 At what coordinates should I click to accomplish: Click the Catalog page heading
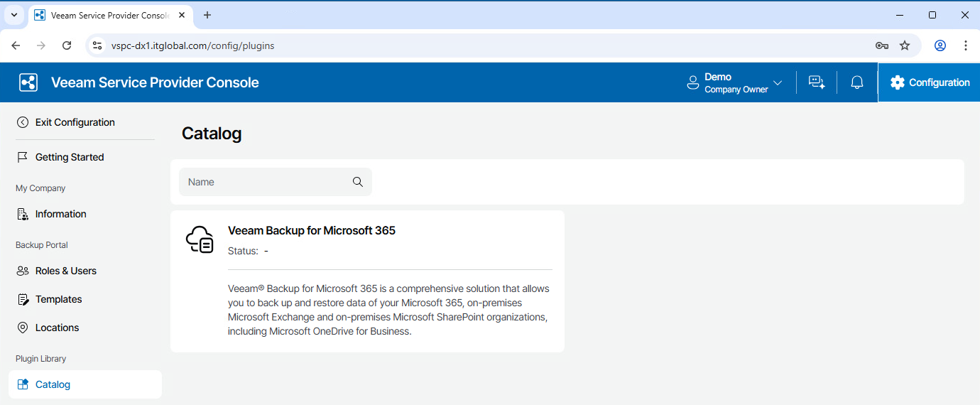212,134
